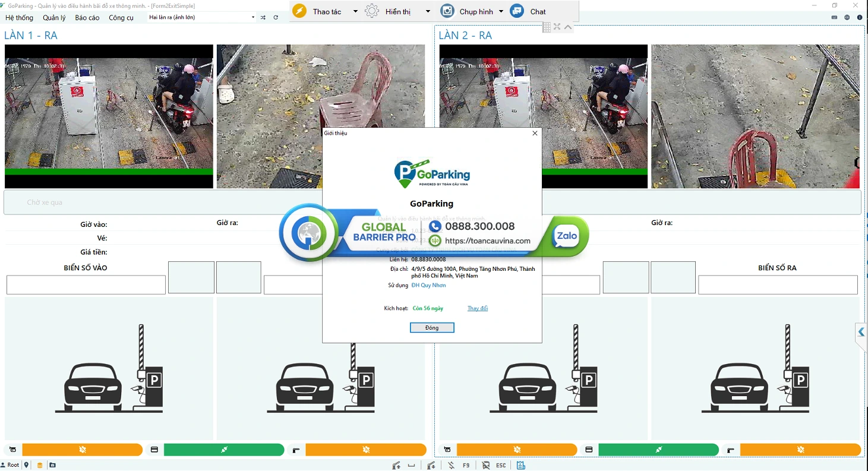Click the BIỂN SỐ RA plate field, Làn 2
The image size is (868, 471).
point(778,285)
